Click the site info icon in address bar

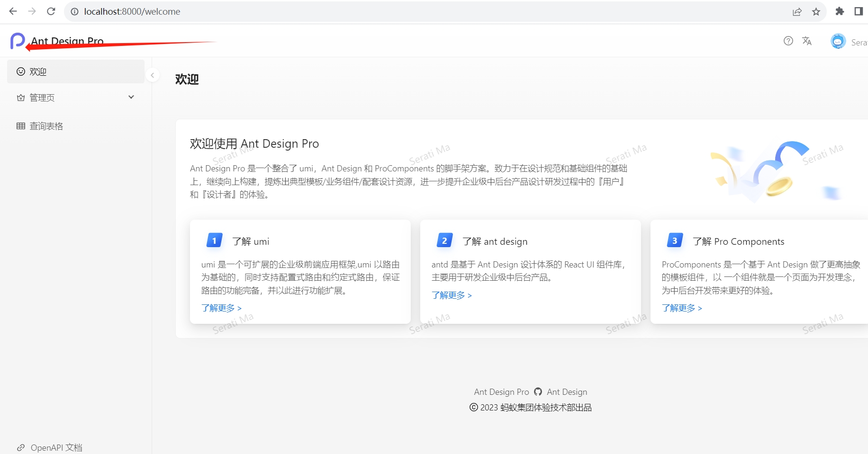[74, 11]
